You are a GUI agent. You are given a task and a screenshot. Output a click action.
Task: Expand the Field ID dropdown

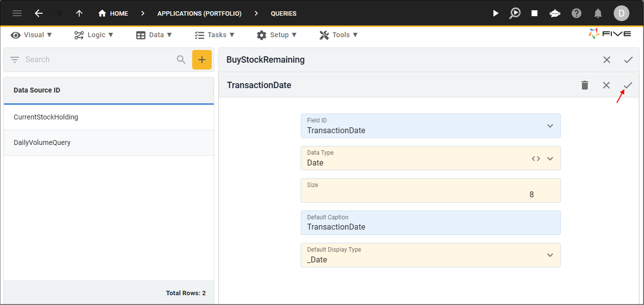tap(550, 126)
